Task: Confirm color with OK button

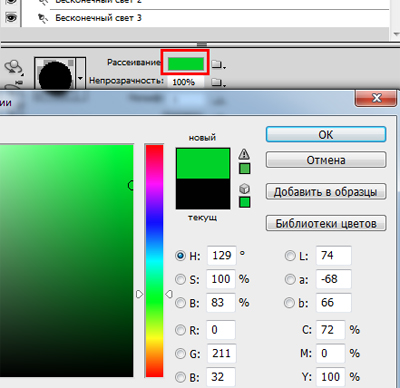Action: [326, 135]
